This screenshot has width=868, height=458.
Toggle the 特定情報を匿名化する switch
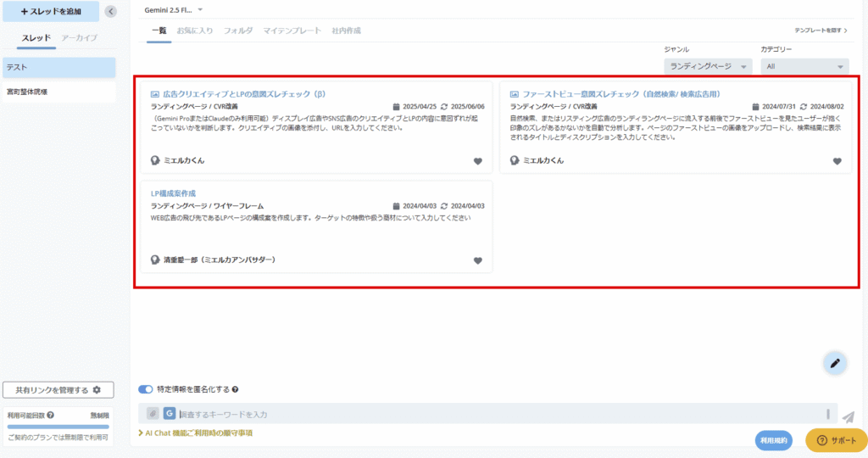[145, 389]
